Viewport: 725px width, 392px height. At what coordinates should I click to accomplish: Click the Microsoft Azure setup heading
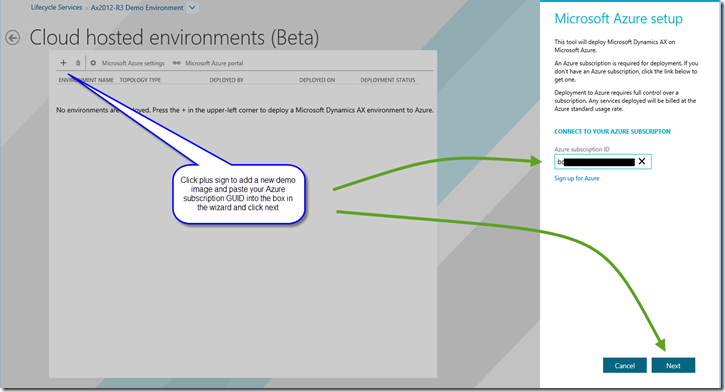point(618,18)
